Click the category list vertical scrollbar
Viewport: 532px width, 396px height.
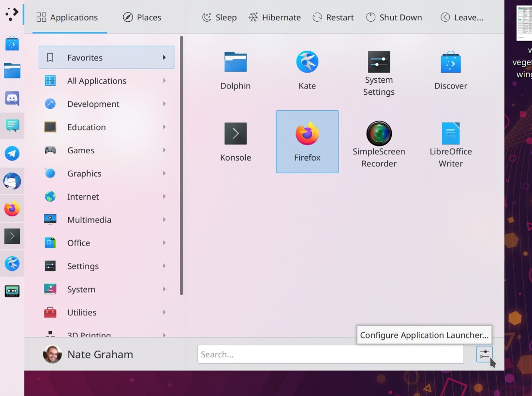point(182,164)
